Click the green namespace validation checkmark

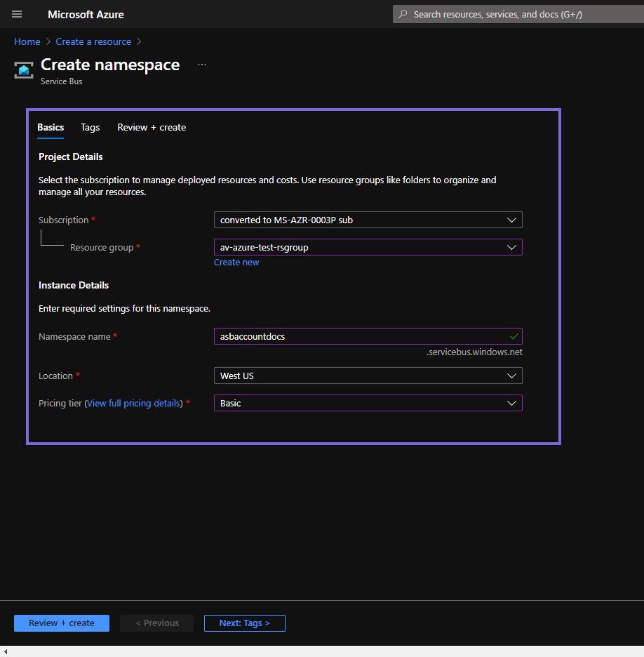(514, 336)
